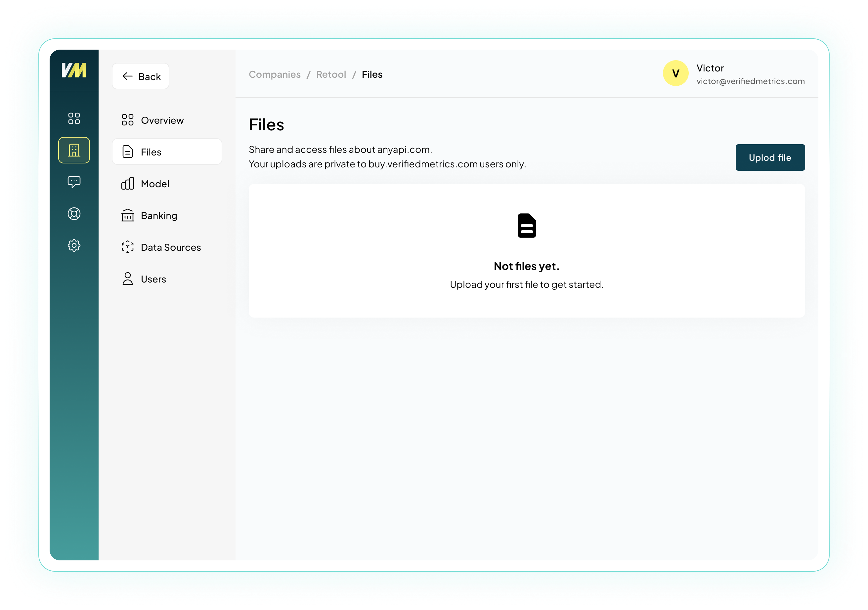Open the dashboard grid icon in dark sidebar
This screenshot has height=610, width=868.
74,118
